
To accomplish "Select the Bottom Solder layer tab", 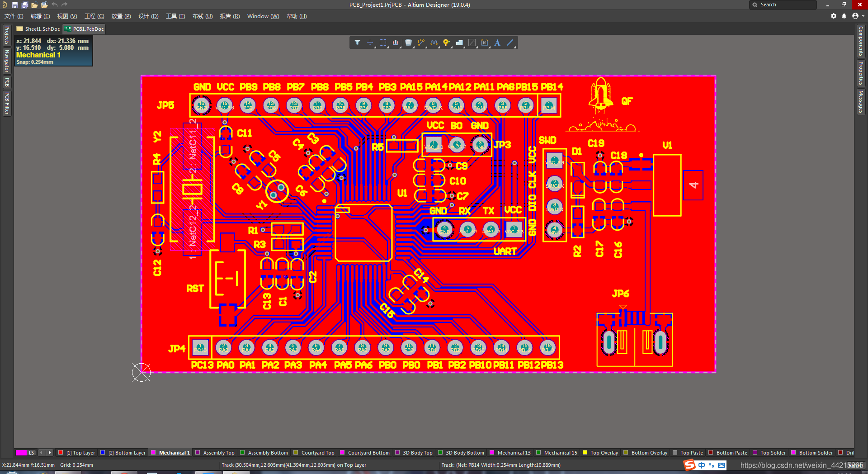I will (812, 453).
